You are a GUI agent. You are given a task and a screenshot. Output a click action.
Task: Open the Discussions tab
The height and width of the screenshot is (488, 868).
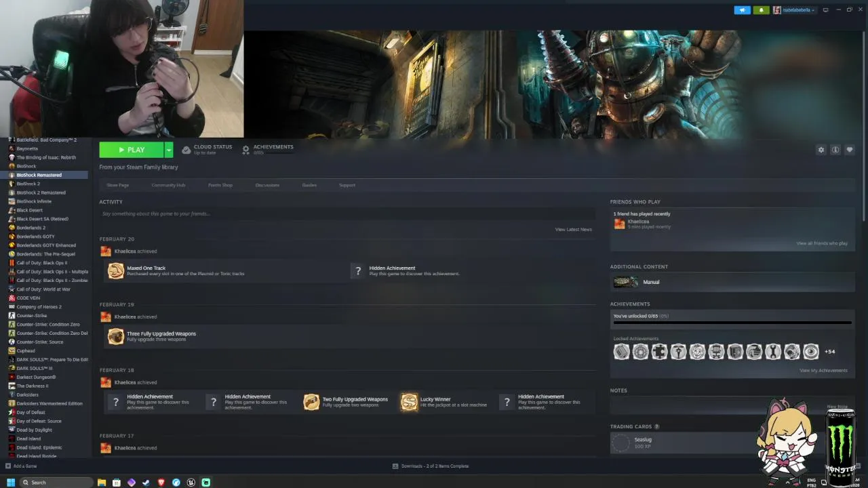point(267,185)
